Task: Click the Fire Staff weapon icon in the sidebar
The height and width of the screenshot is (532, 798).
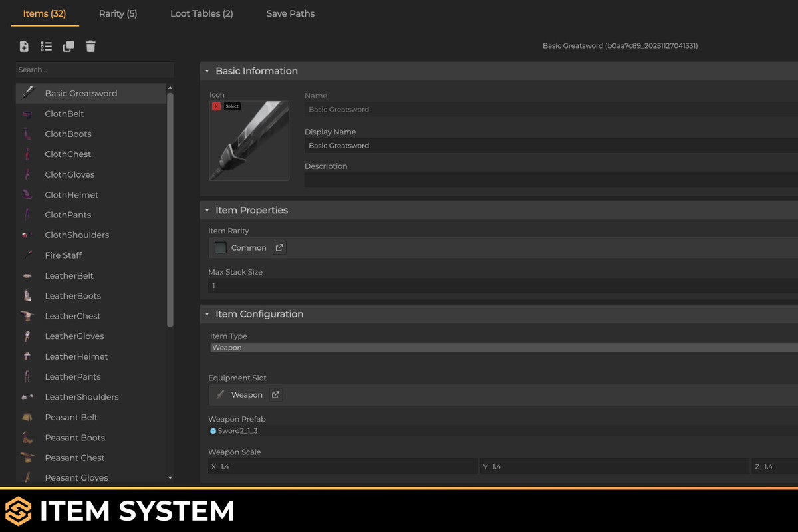Action: [x=28, y=255]
